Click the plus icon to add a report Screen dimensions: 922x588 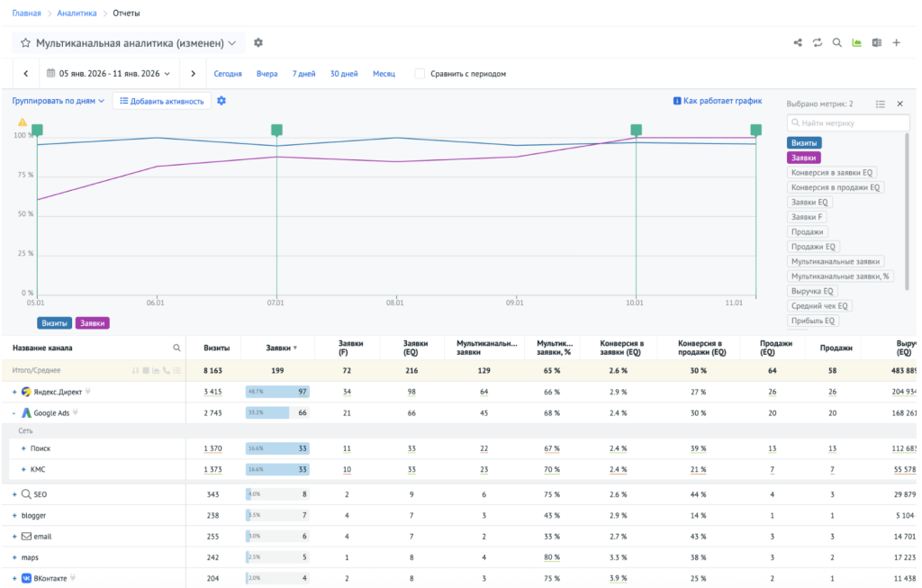pyautogui.click(x=896, y=43)
